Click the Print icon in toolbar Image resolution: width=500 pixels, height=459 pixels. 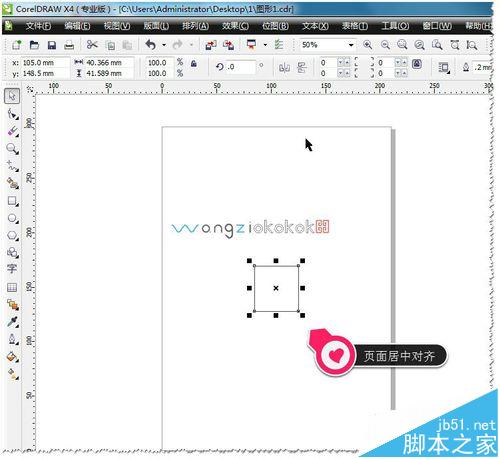(x=69, y=45)
